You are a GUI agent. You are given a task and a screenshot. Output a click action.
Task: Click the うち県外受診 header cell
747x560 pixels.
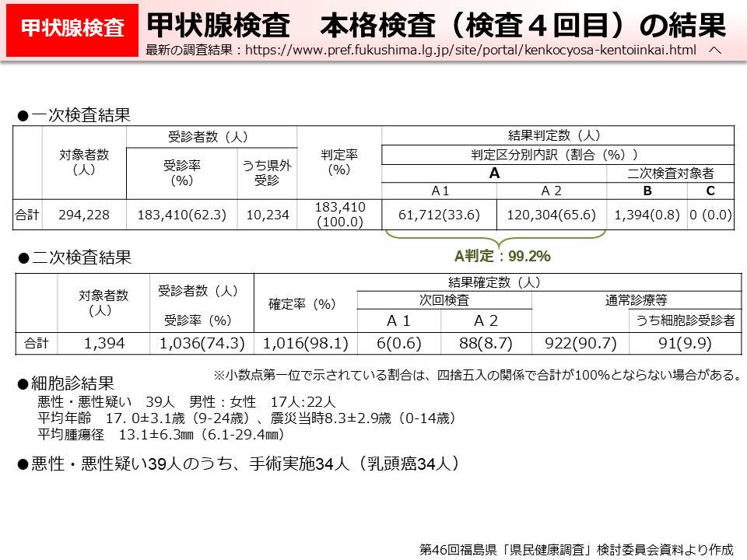267,173
